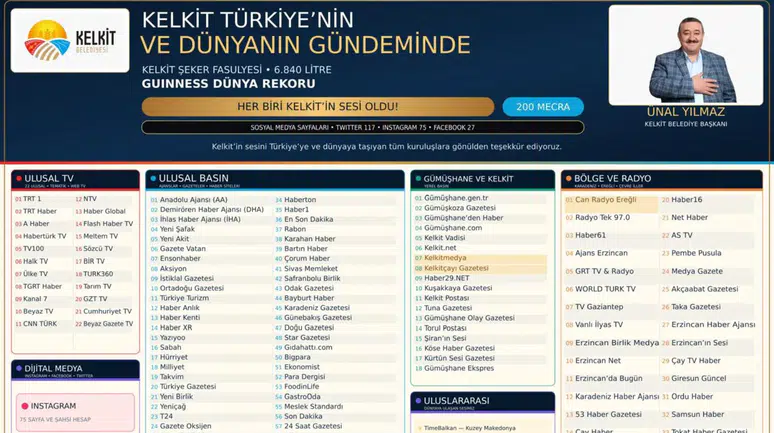
Task: Click 'Pembe Pusula' entry
Action: [x=696, y=253]
